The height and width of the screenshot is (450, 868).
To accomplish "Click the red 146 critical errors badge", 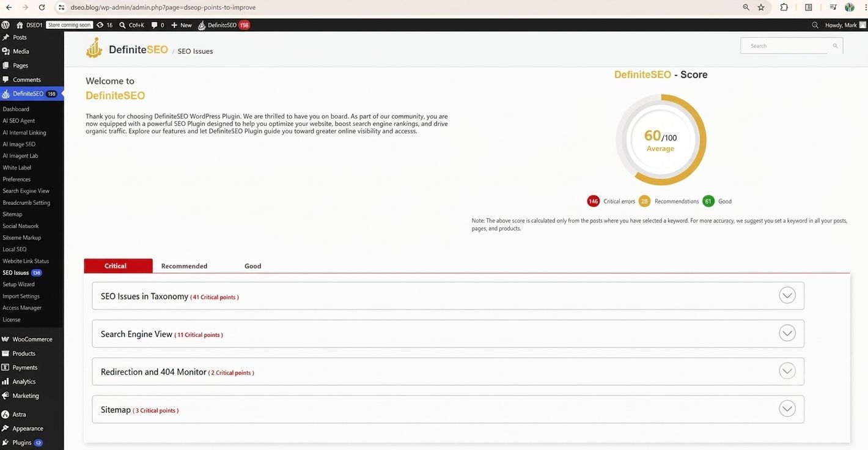I will 593,201.
